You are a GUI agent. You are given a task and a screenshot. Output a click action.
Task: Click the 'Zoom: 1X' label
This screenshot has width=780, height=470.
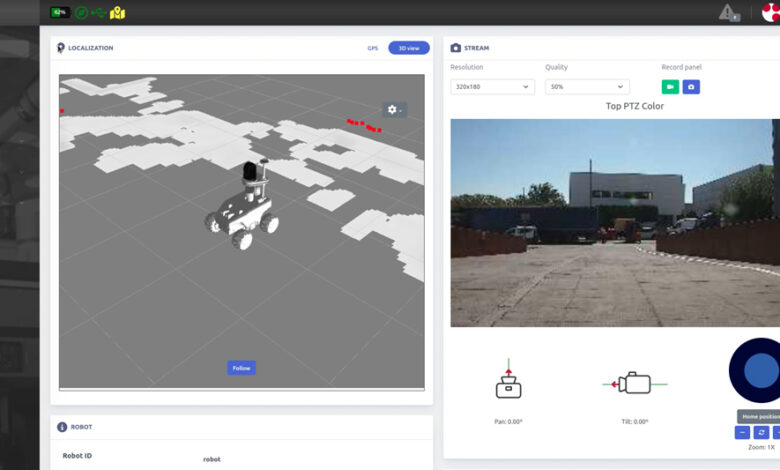pyautogui.click(x=761, y=448)
